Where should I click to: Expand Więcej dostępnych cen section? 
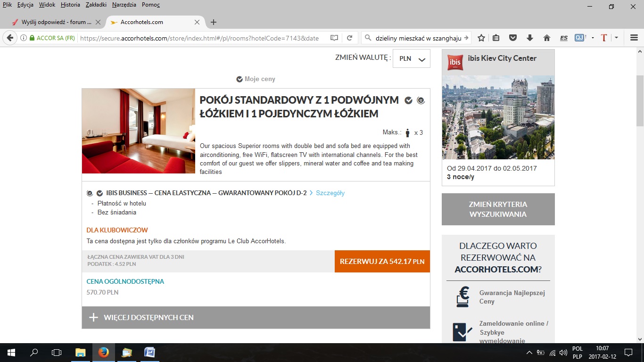click(x=256, y=318)
